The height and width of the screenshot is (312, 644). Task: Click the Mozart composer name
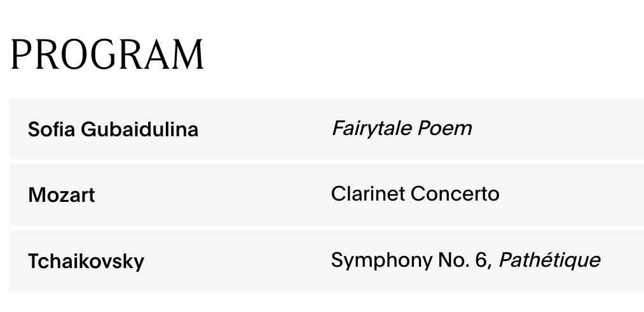62,195
